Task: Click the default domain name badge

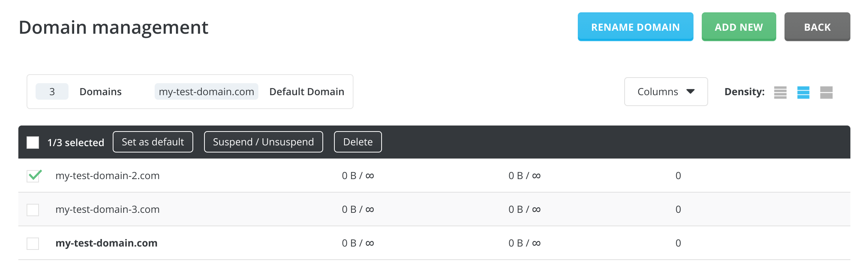Action: [206, 92]
